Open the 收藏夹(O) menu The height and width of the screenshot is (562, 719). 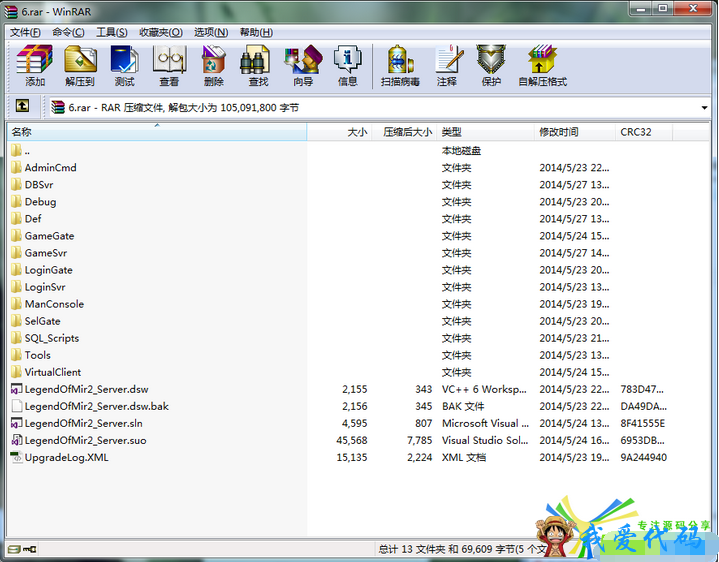[161, 32]
